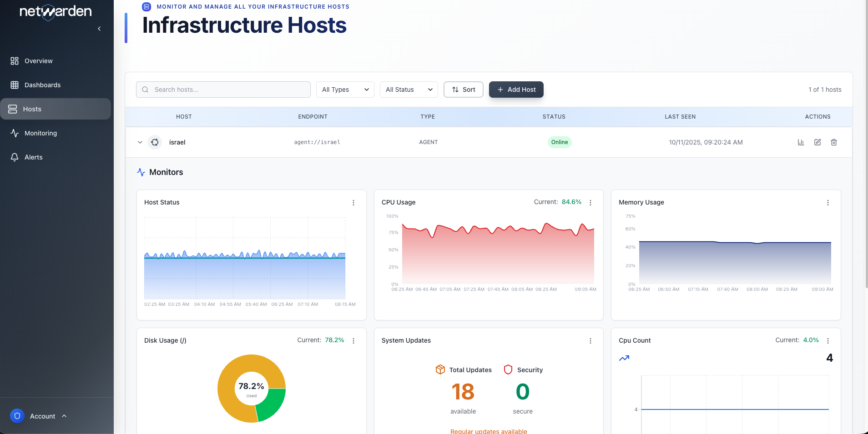
Task: Open CPU Usage card options menu
Action: (x=590, y=203)
